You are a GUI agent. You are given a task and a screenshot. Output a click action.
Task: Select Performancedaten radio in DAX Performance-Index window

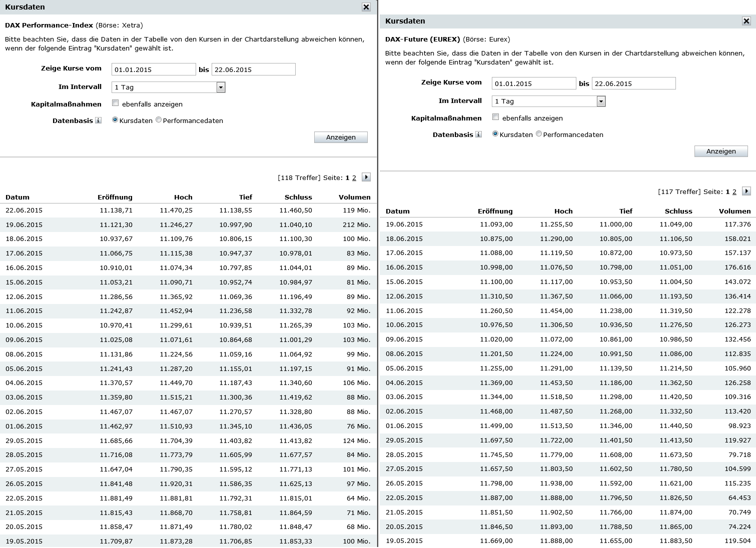pos(159,120)
